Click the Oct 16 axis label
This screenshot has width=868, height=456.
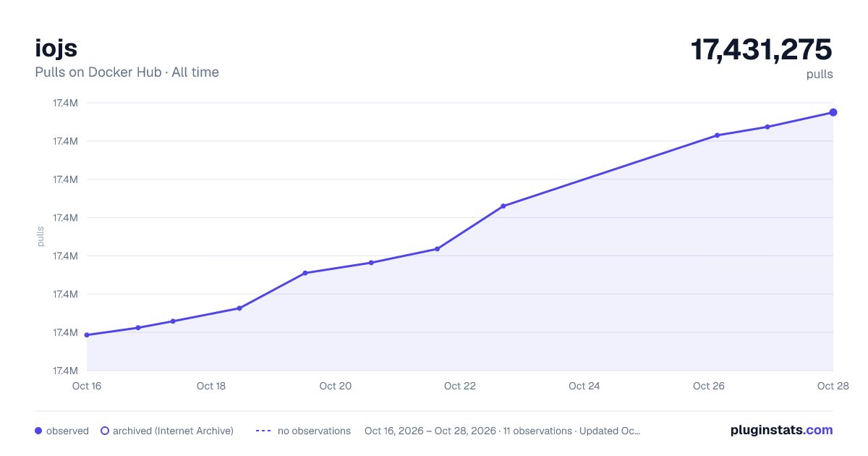(87, 386)
